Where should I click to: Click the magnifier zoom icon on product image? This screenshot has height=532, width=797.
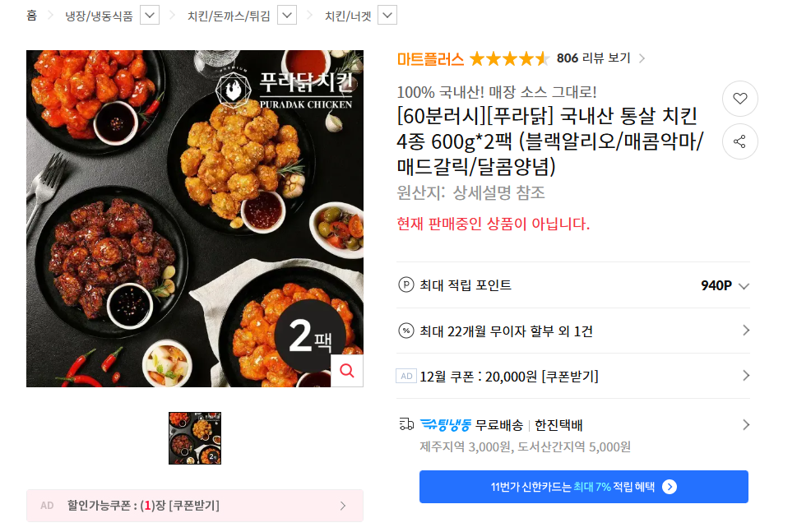(347, 371)
